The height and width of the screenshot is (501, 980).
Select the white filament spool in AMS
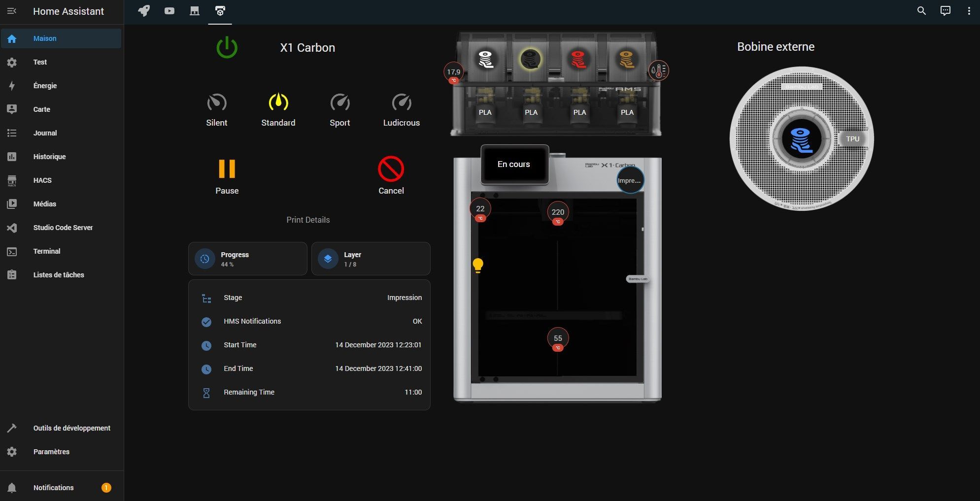click(486, 60)
